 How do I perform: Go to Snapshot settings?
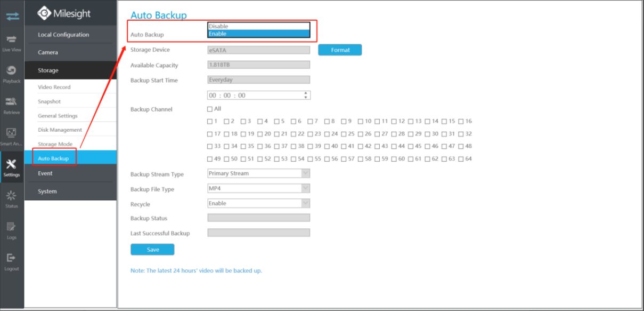point(49,101)
